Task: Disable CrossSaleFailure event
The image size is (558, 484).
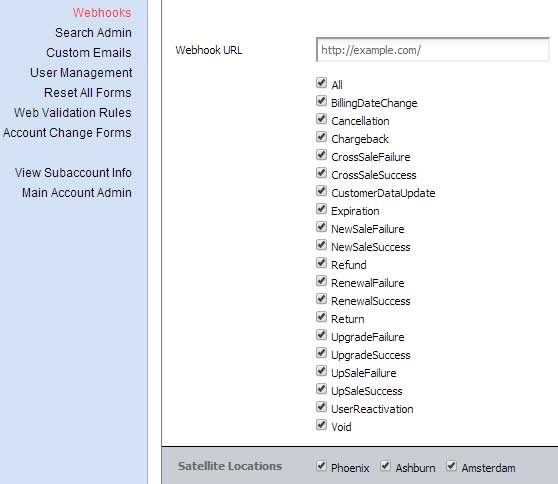Action: click(321, 155)
